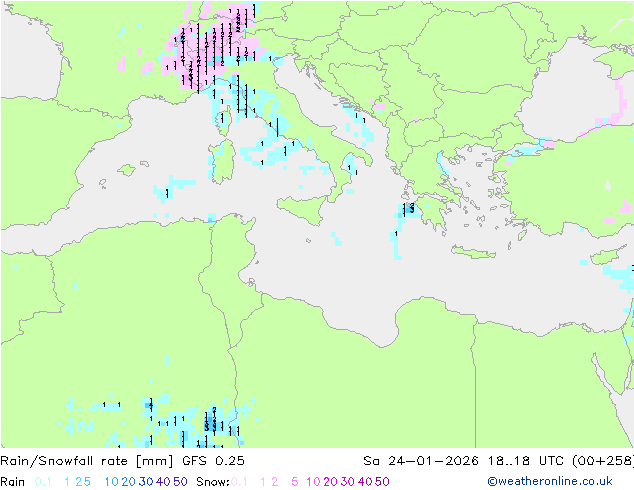Select the Snow legend 1 value
Viewport: 634px width, 490px height.
pyautogui.click(x=263, y=482)
